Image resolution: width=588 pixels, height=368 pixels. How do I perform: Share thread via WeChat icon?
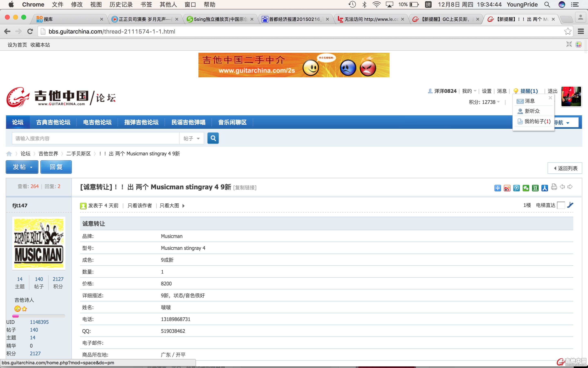point(526,188)
